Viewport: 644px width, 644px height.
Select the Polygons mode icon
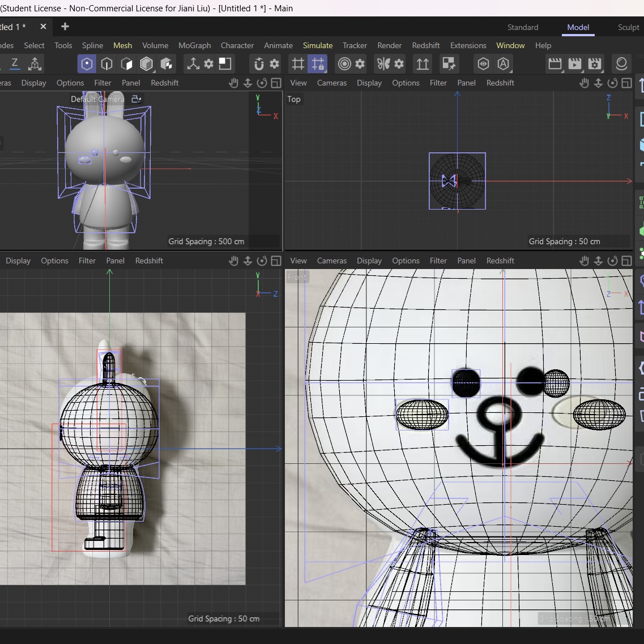coord(126,63)
